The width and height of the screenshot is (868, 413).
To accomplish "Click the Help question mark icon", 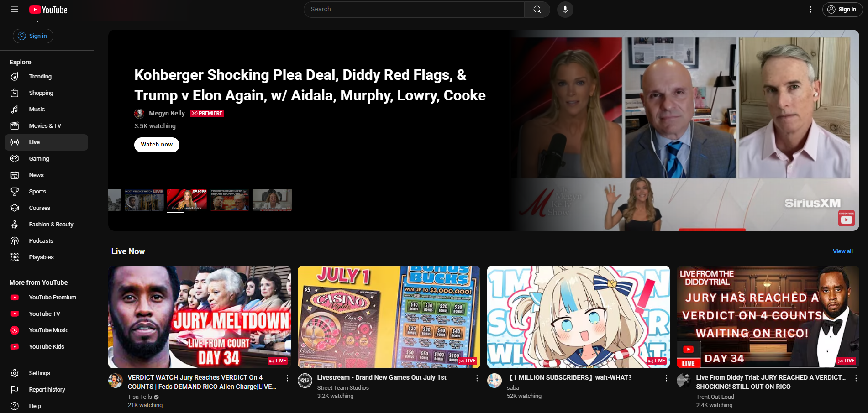I will pos(15,406).
